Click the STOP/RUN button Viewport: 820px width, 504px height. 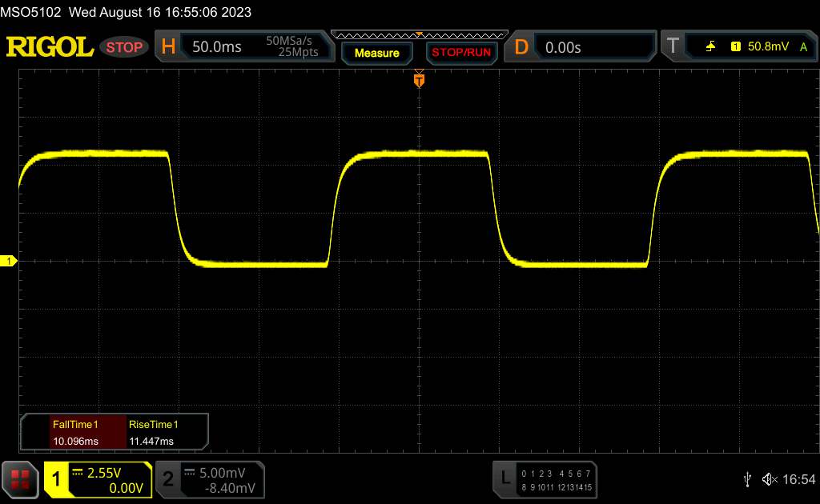[461, 53]
